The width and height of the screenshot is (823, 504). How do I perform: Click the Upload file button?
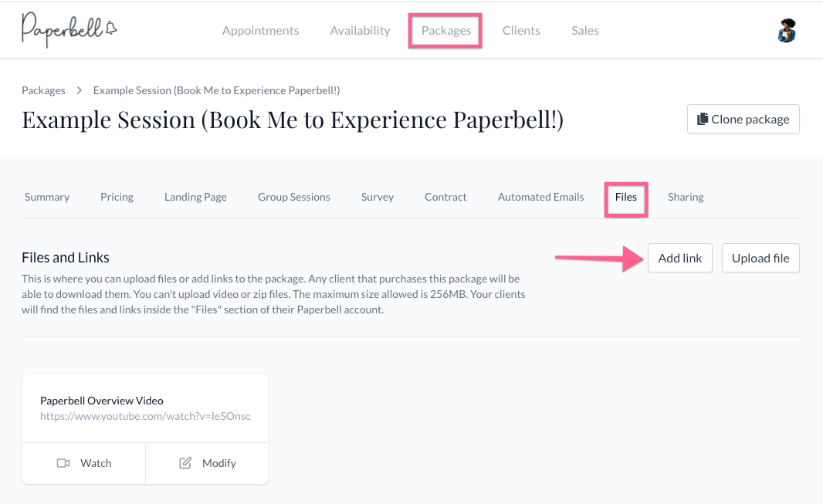click(x=760, y=259)
